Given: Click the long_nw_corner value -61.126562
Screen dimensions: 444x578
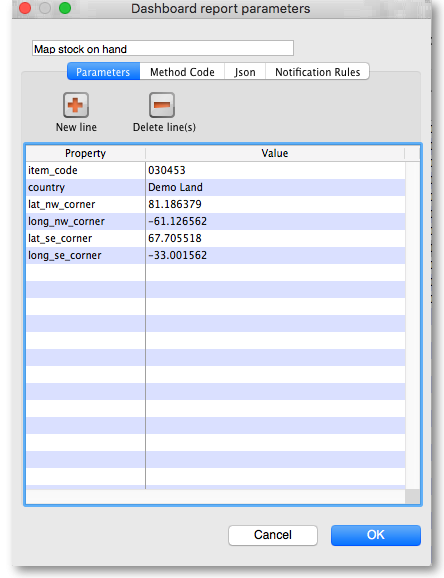Looking at the screenshot, I should pos(177,221).
